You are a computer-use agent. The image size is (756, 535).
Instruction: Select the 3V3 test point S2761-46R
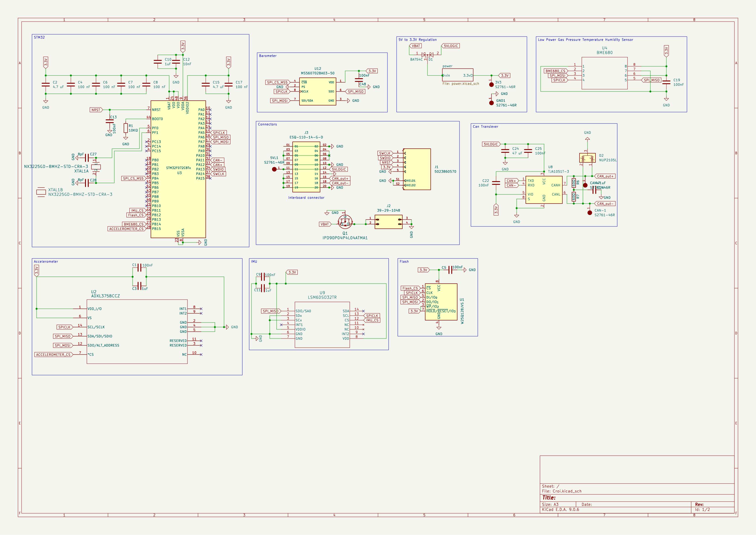[x=491, y=84]
